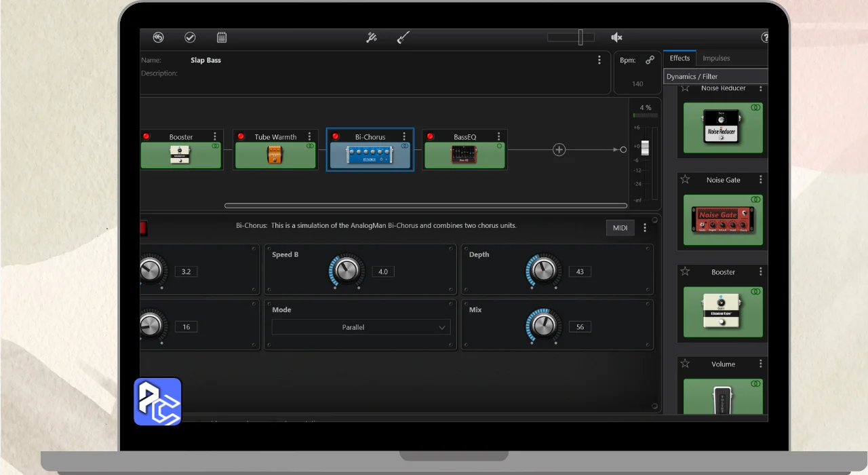The width and height of the screenshot is (868, 475).
Task: Select the Effects tab
Action: click(679, 58)
